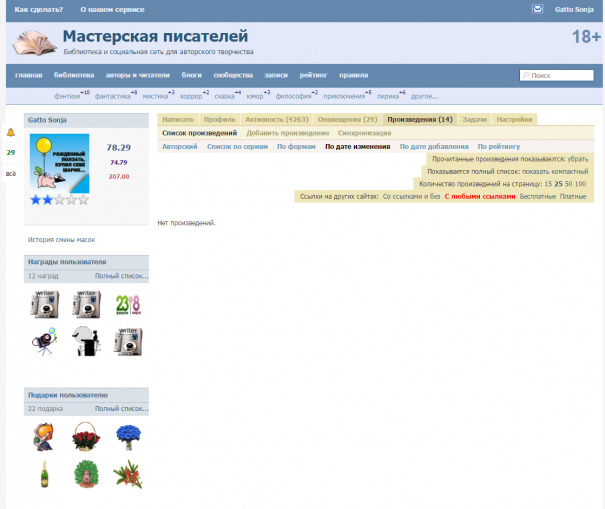Expand gifts 'Полный список...' link

coord(121,409)
